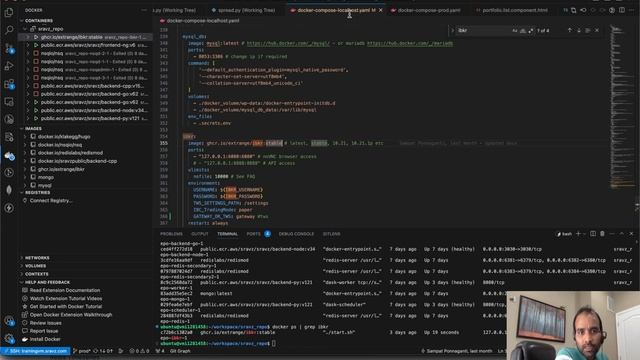Click the prod branch indicator in status bar
The image size is (640, 360).
(82, 351)
